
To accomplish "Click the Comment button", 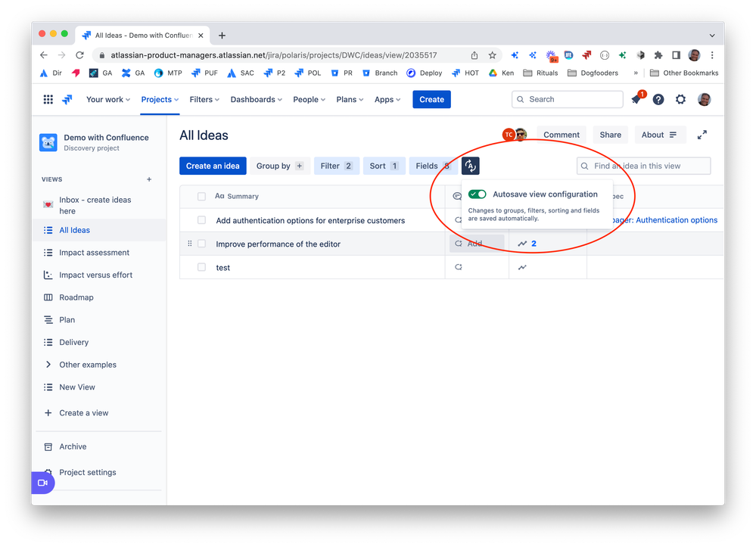I will click(x=562, y=135).
